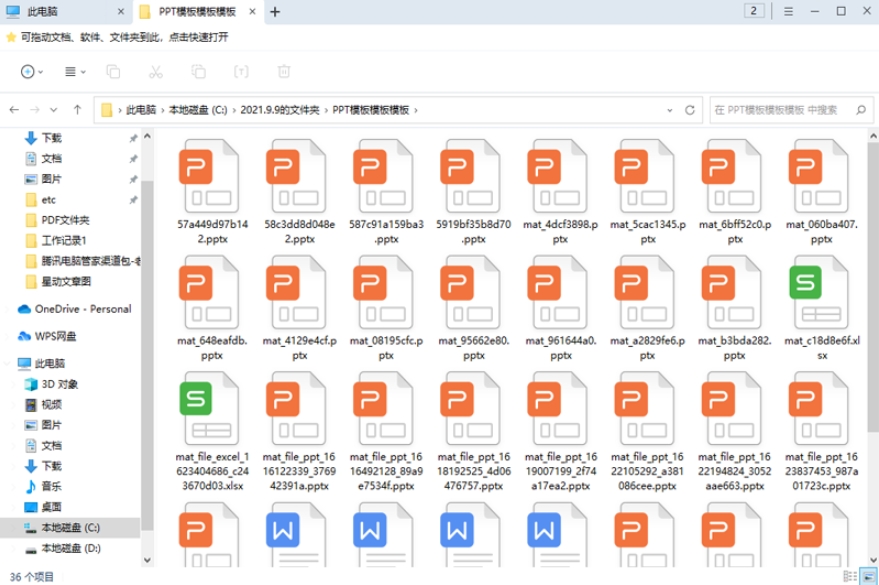Open 星动文章图 folder in sidebar
This screenshot has height=585, width=879.
tap(66, 281)
